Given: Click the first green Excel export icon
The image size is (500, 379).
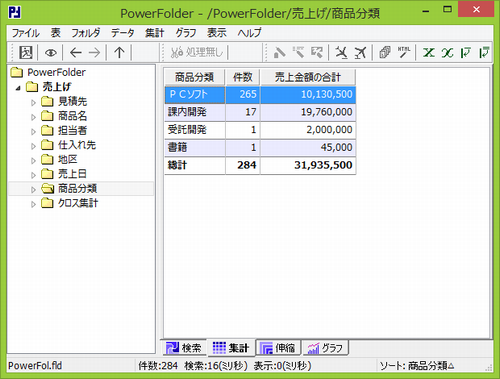Looking at the screenshot, I should [x=429, y=52].
